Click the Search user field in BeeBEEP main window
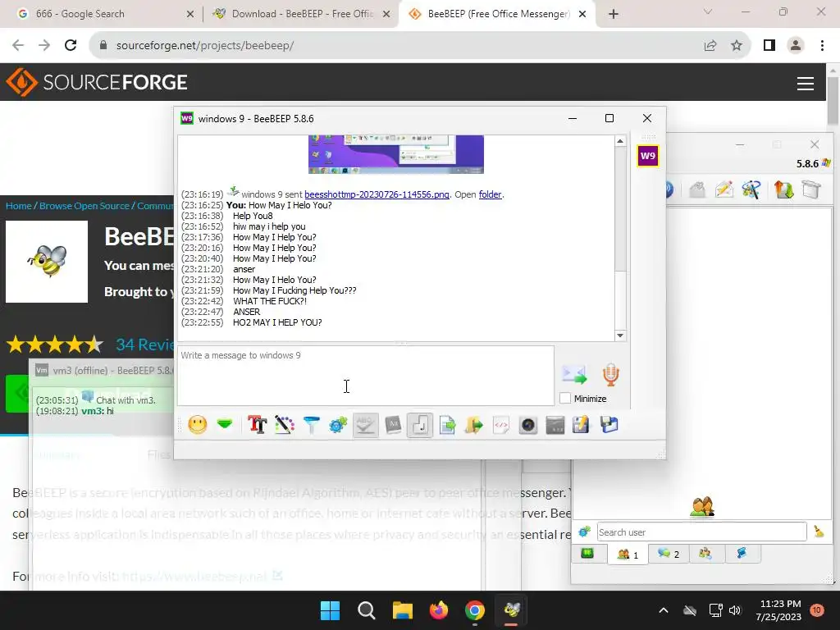Screen dimensions: 840x630 702,532
